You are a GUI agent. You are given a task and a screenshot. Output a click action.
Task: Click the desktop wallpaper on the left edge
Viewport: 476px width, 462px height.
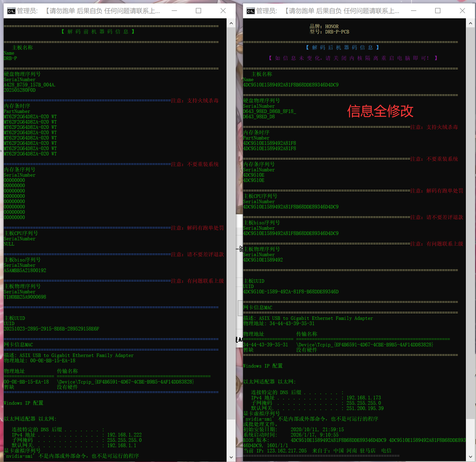(1, 239)
